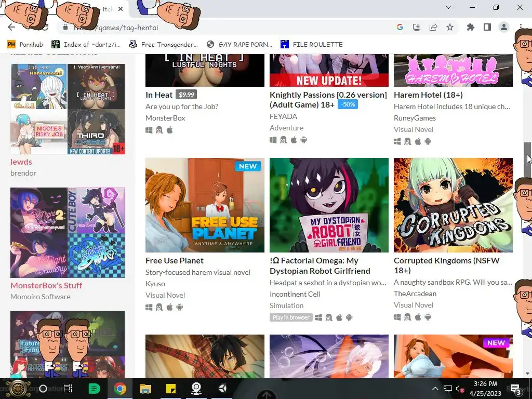Screen dimensions: 532x399
Task: Open the tab search chevron
Action: (448, 7)
